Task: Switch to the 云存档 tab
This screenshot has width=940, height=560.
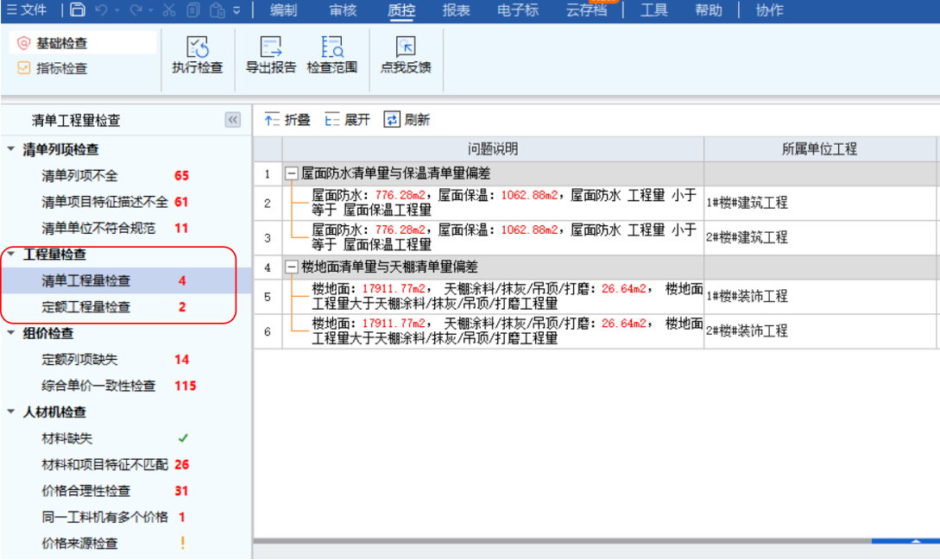Action: pyautogui.click(x=586, y=10)
